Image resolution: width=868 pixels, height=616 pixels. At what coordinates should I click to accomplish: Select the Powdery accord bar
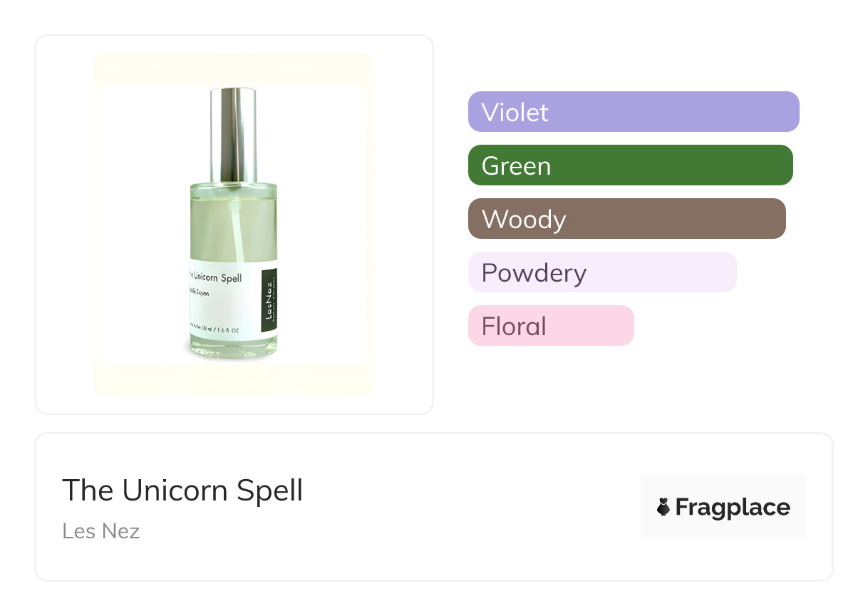pyautogui.click(x=601, y=272)
